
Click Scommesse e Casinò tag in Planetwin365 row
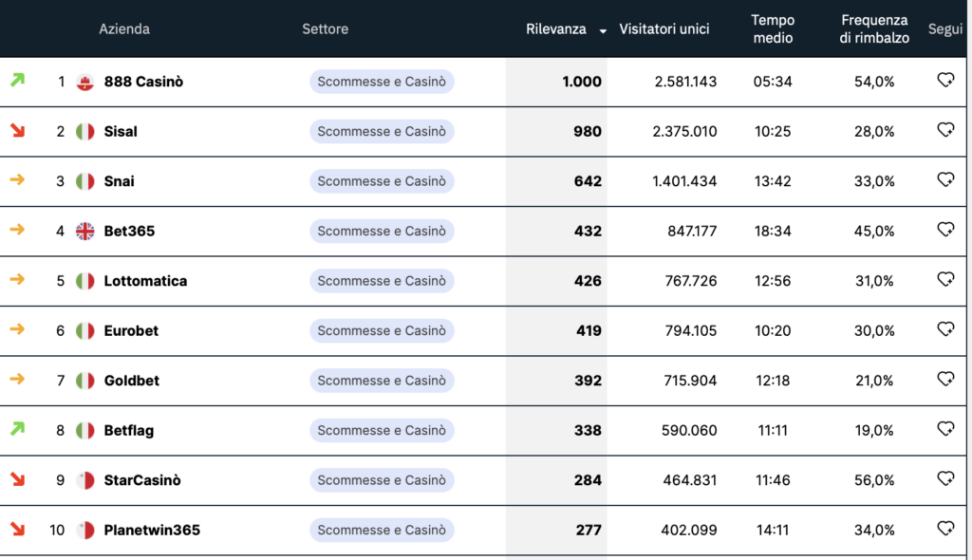(382, 531)
